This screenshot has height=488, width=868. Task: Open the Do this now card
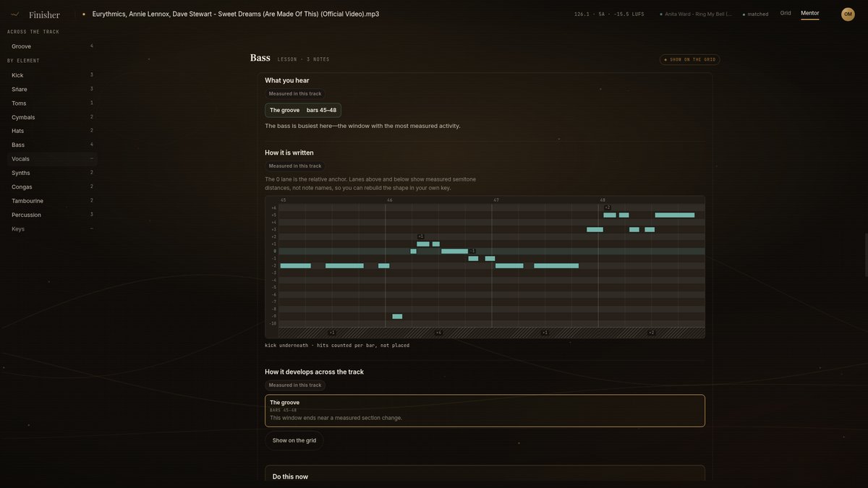(x=485, y=474)
